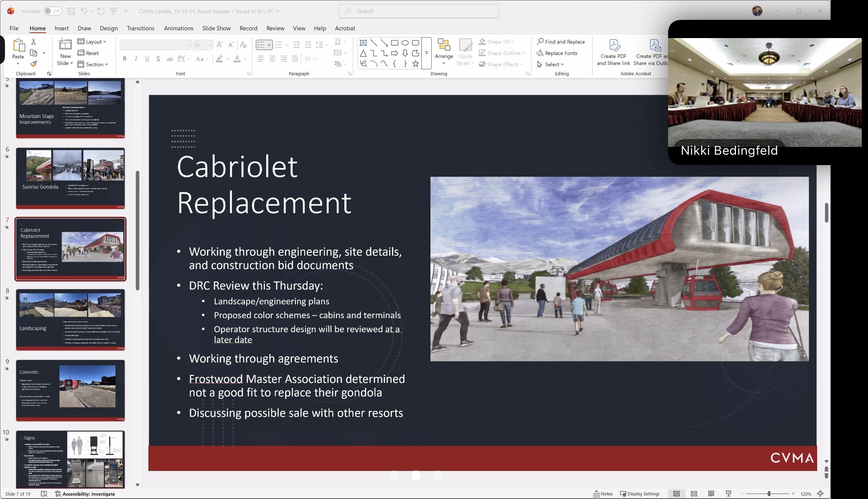Open the Transitions tab

[140, 28]
